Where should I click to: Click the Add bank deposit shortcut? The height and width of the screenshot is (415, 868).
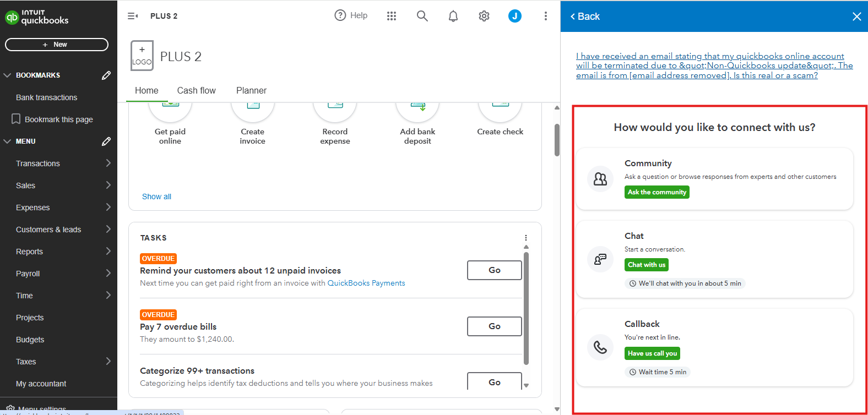[x=418, y=124]
